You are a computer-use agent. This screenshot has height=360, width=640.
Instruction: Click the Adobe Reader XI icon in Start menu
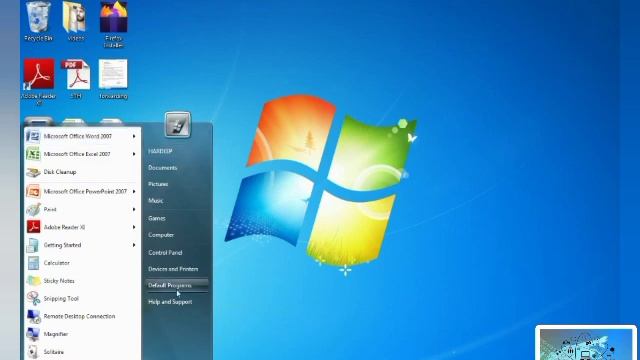[33, 227]
